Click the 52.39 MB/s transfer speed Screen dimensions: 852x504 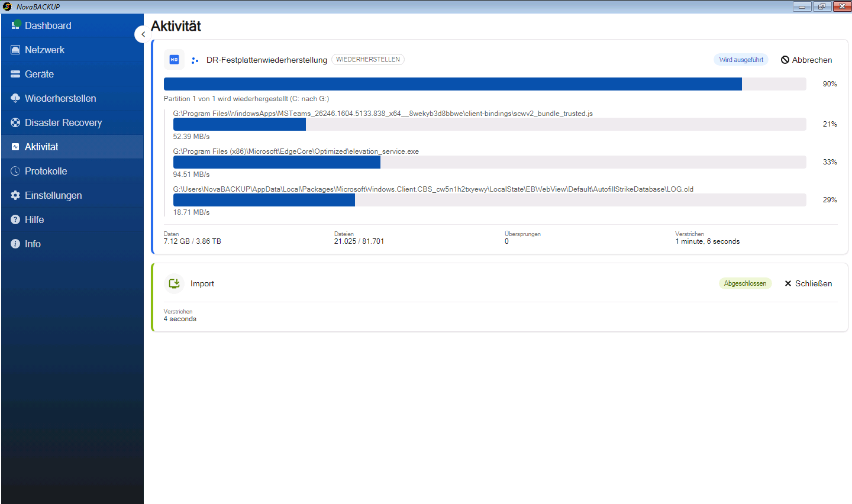click(191, 137)
